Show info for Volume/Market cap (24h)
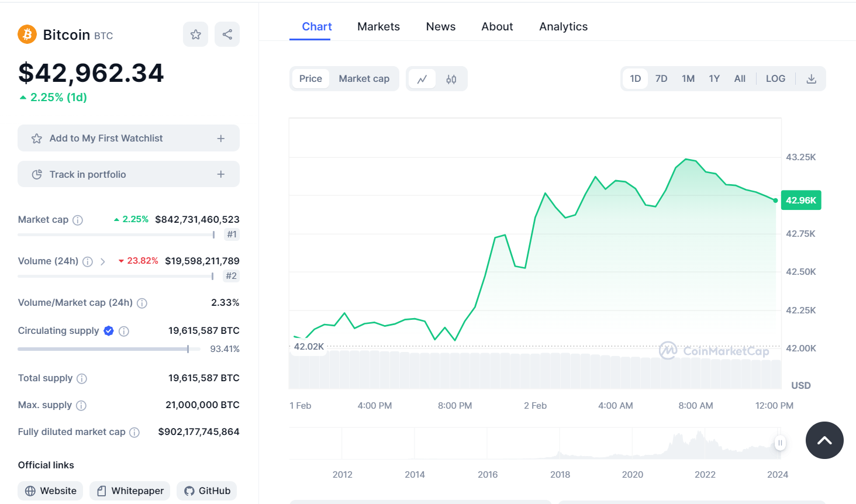The height and width of the screenshot is (504, 856). (x=142, y=303)
